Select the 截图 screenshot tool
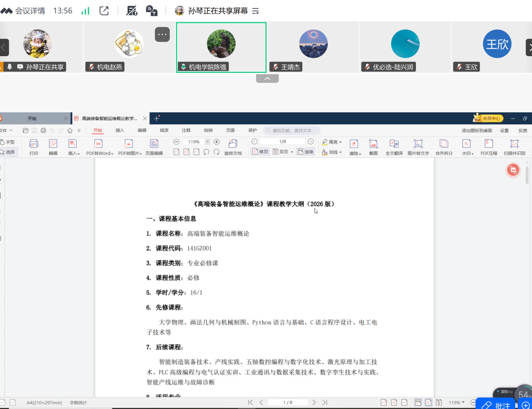Viewport: 532px width, 409px height. 373,147
